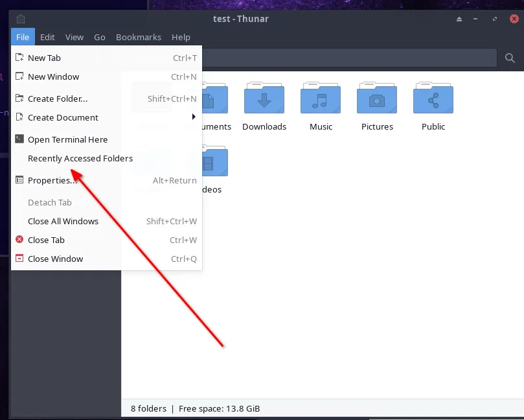The image size is (524, 420).
Task: Click Close All Windows entry
Action: 63,221
